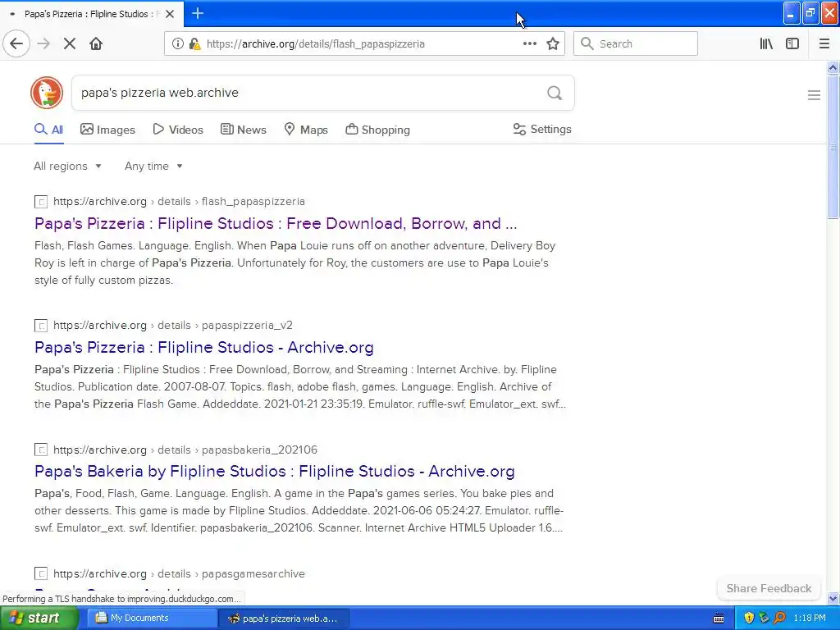Screen dimensions: 840x630
Task: Open the on-screen keyboard taskbar icon
Action: coord(719,619)
